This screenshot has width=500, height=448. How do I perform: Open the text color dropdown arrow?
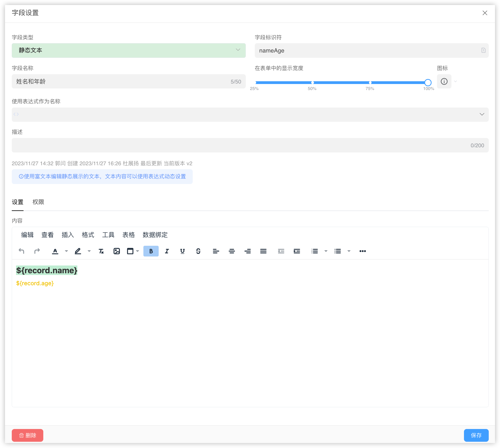[x=66, y=251]
